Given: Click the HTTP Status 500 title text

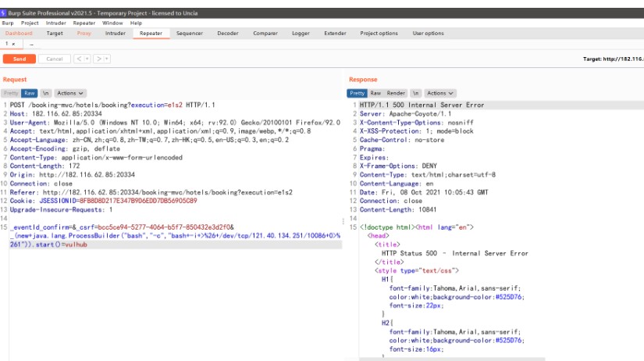Looking at the screenshot, I should pos(454,253).
